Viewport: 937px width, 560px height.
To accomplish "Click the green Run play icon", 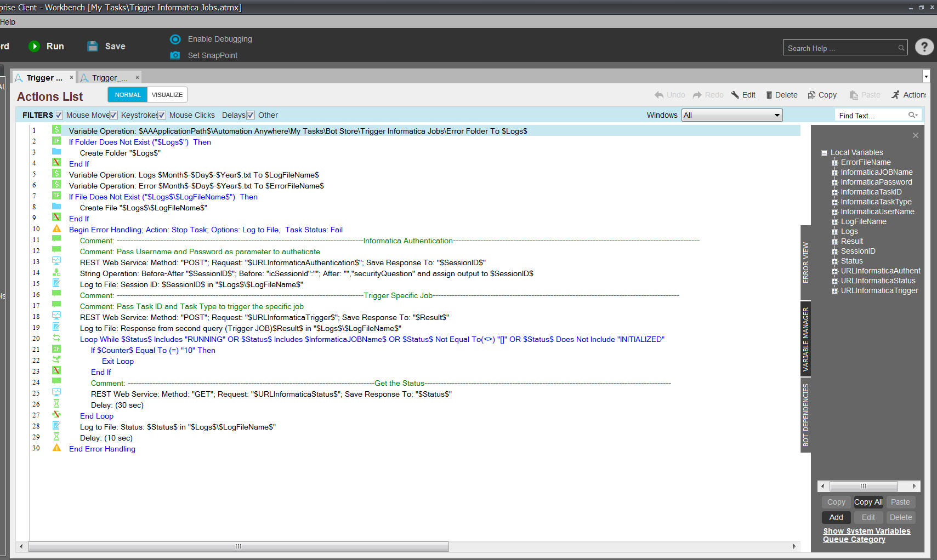I will tap(34, 47).
